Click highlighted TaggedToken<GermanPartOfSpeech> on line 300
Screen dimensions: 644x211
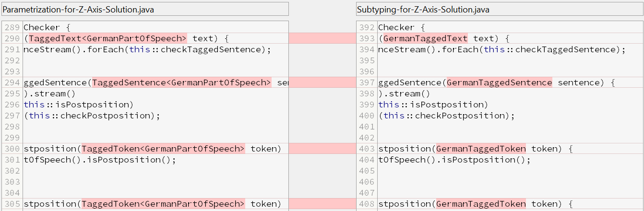163,149
